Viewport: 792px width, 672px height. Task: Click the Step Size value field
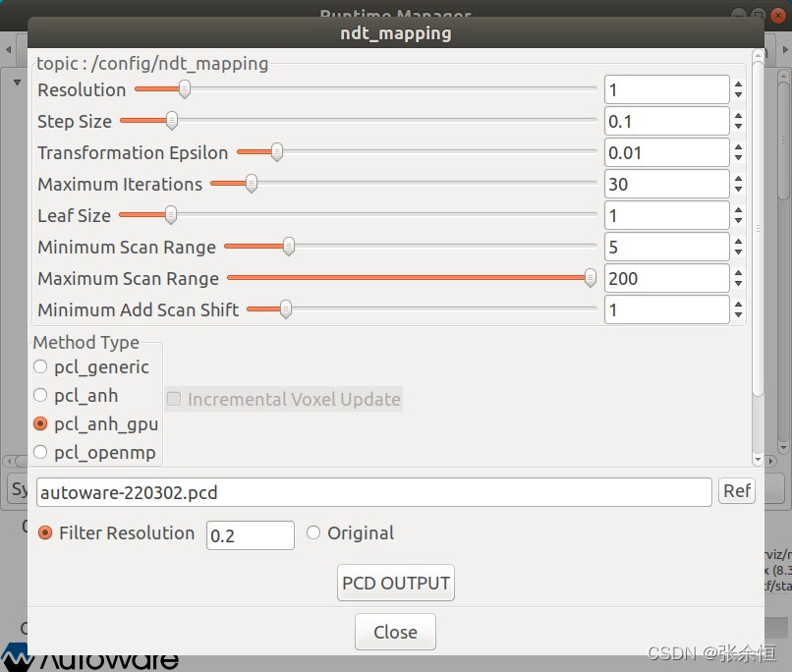667,121
